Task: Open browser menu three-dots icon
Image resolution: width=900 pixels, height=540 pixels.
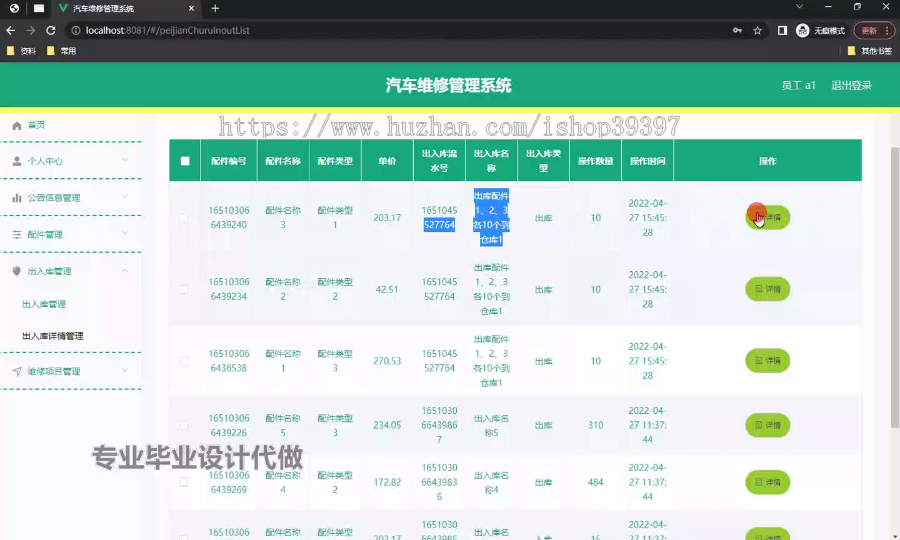Action: coord(887,30)
